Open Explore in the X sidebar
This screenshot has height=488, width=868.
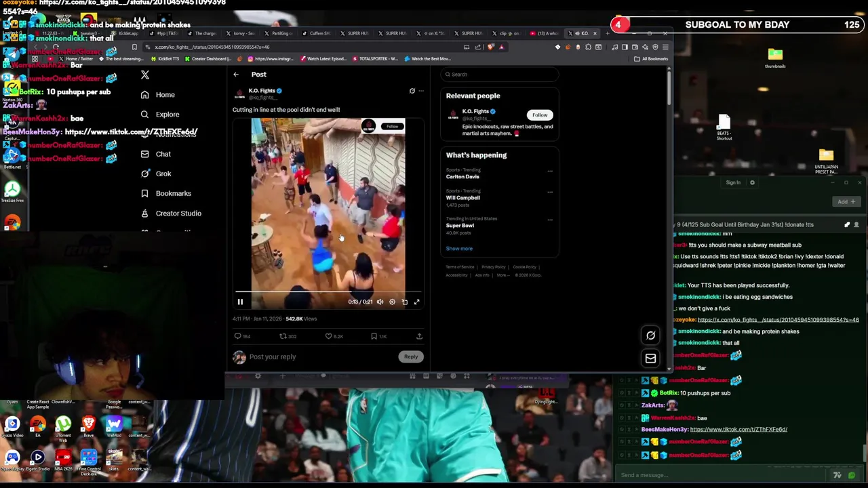point(160,115)
